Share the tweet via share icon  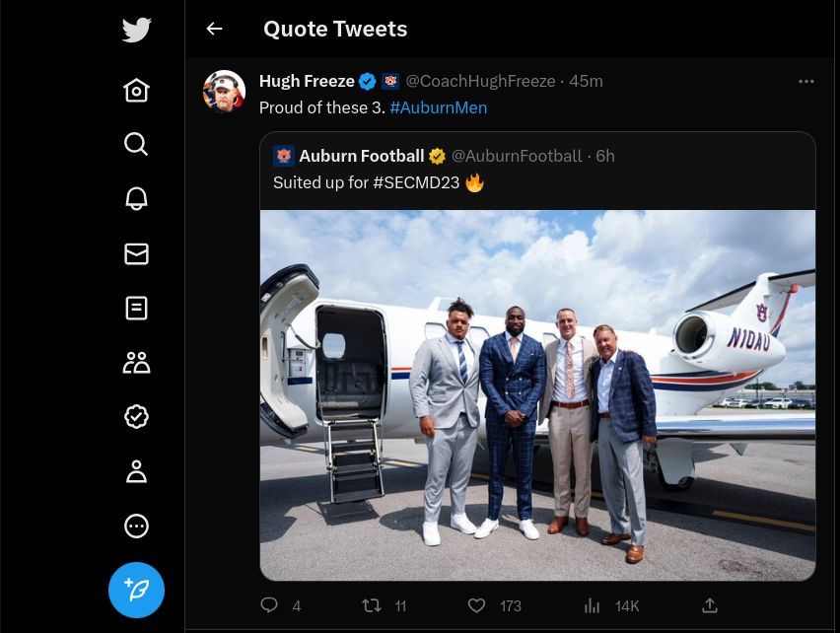point(709,605)
